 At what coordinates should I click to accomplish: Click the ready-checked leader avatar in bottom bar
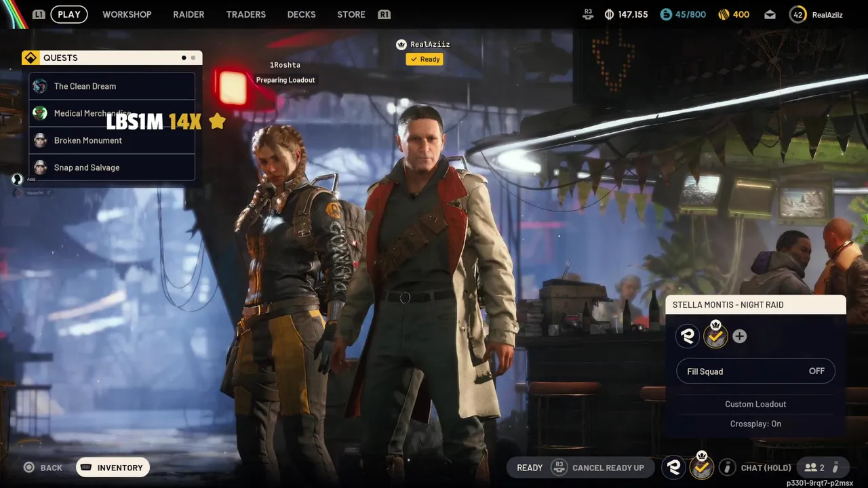click(702, 467)
